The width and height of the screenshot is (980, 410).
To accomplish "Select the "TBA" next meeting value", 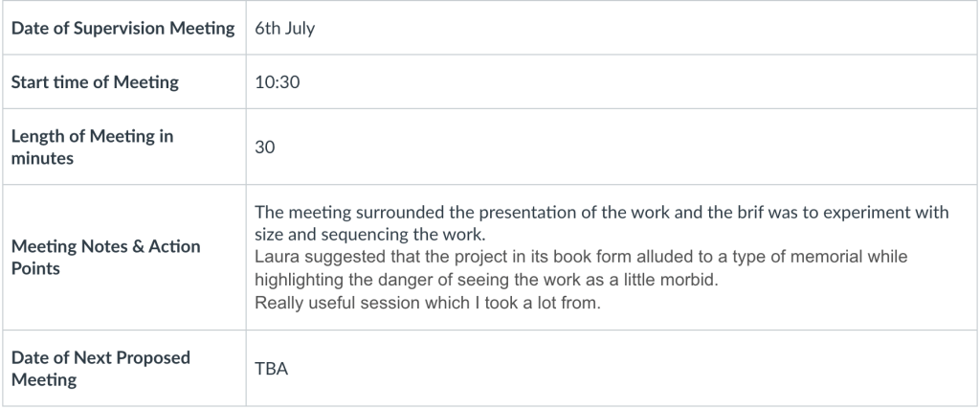I will [x=271, y=369].
